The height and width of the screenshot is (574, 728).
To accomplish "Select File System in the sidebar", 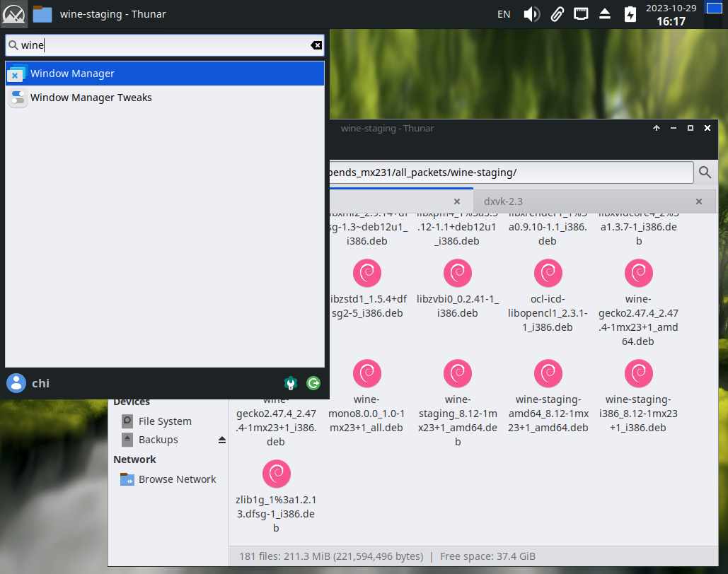I will coord(164,421).
